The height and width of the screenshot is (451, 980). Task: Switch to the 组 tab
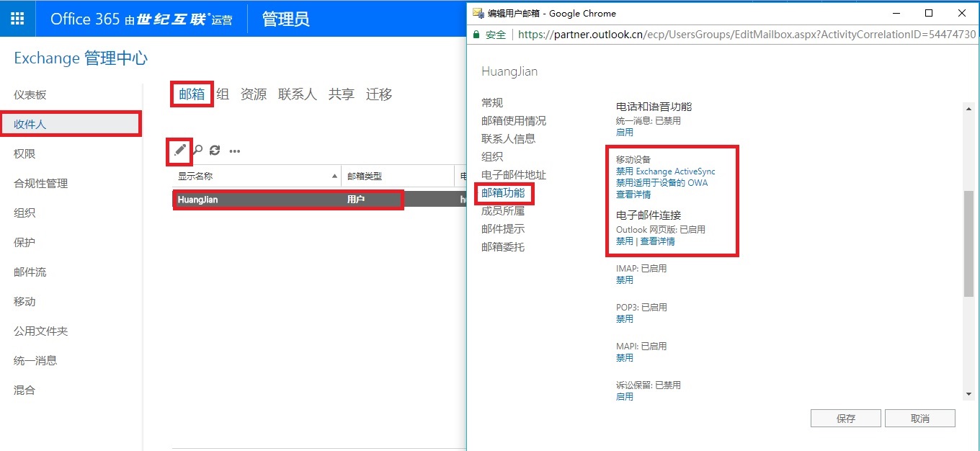point(223,94)
